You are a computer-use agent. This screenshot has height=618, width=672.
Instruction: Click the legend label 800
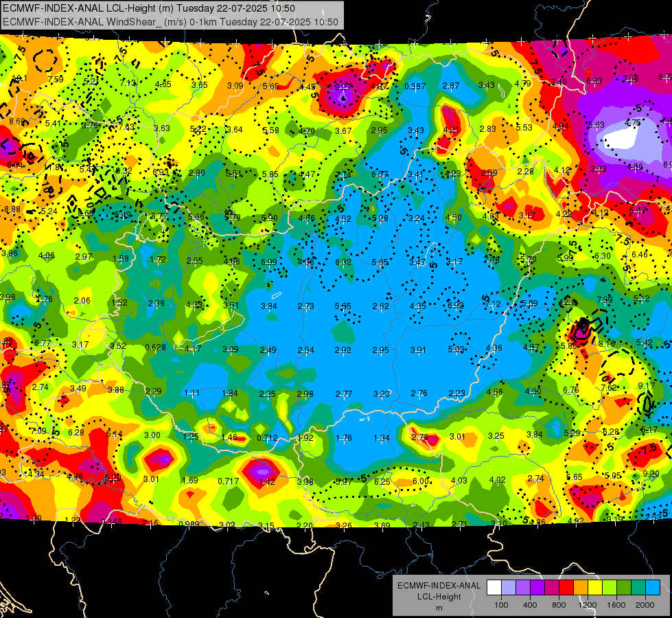(559, 605)
